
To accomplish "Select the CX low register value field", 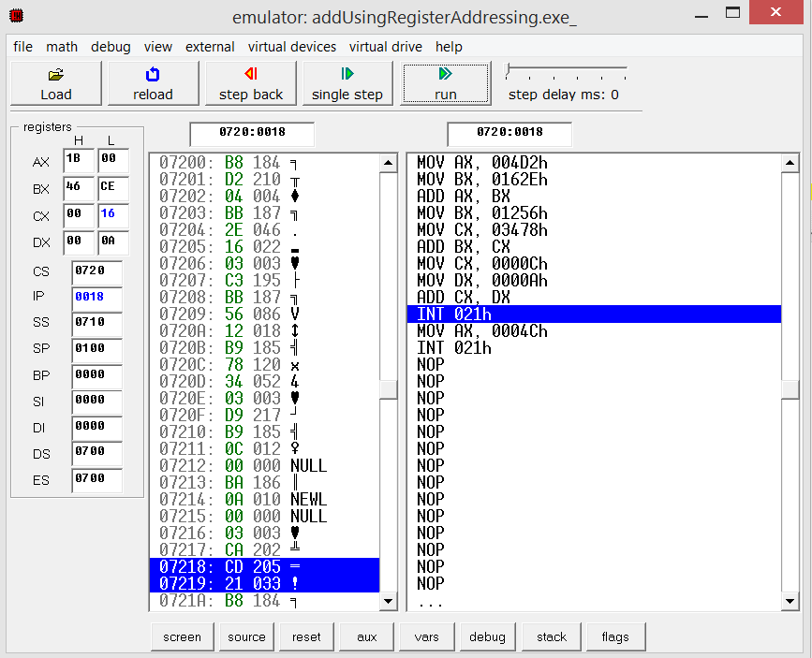I will point(111,215).
